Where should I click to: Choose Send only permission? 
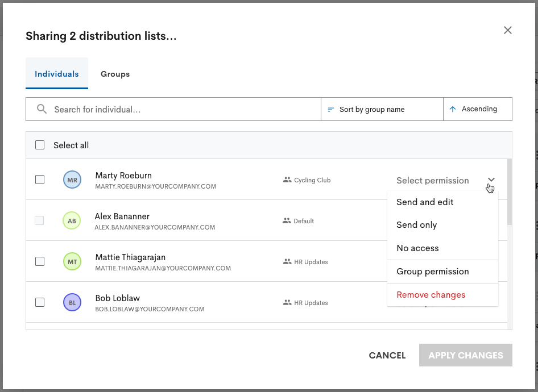(442, 225)
